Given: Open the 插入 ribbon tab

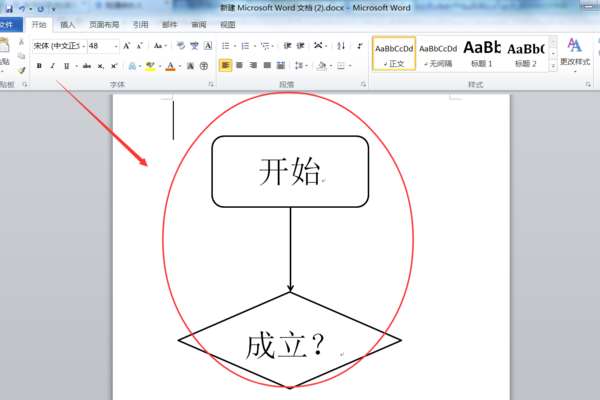Looking at the screenshot, I should tap(67, 25).
